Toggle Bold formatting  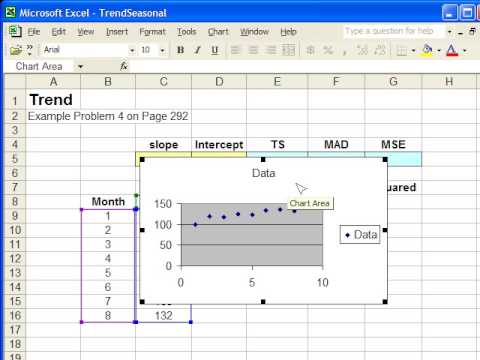tap(180, 50)
